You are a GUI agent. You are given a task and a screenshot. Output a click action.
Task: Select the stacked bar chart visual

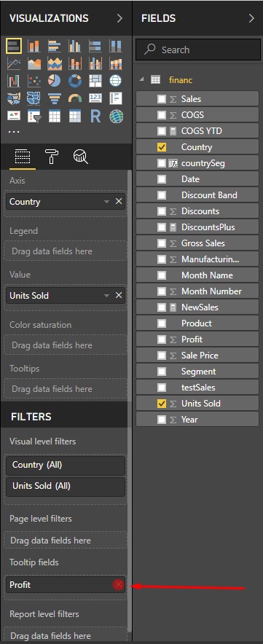14,47
